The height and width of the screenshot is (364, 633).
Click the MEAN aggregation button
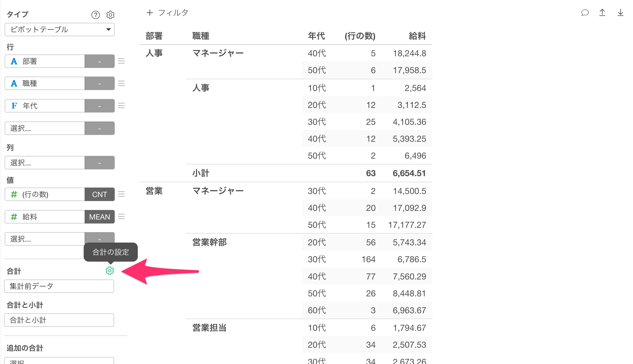100,217
